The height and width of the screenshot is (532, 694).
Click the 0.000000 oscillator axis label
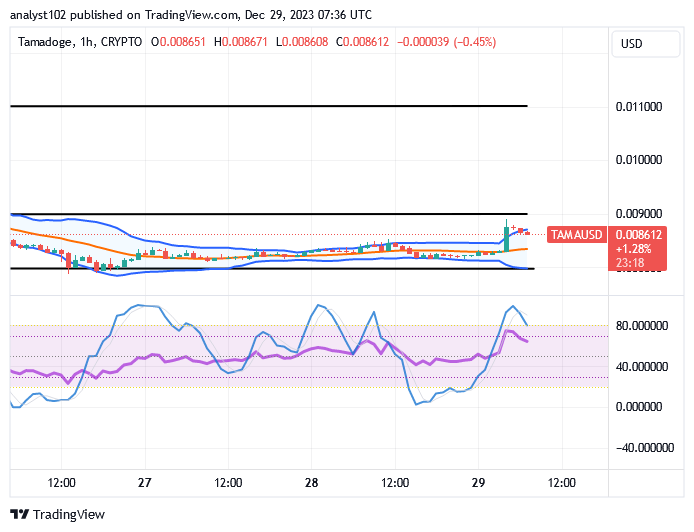tap(639, 407)
